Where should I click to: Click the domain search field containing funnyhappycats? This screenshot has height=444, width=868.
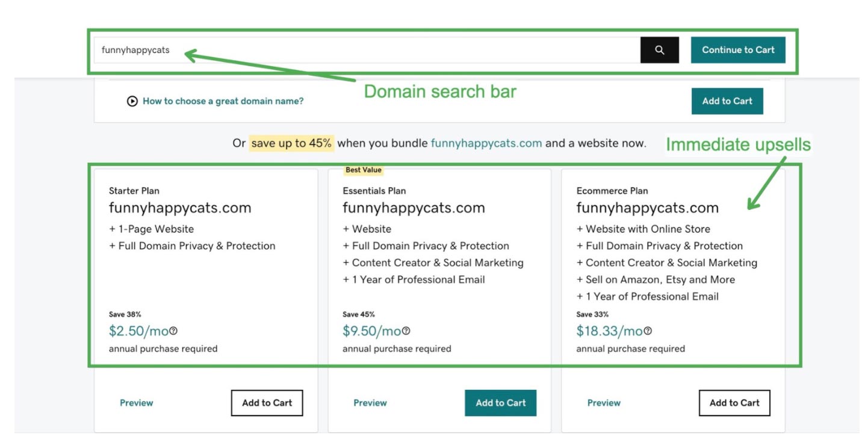click(367, 50)
